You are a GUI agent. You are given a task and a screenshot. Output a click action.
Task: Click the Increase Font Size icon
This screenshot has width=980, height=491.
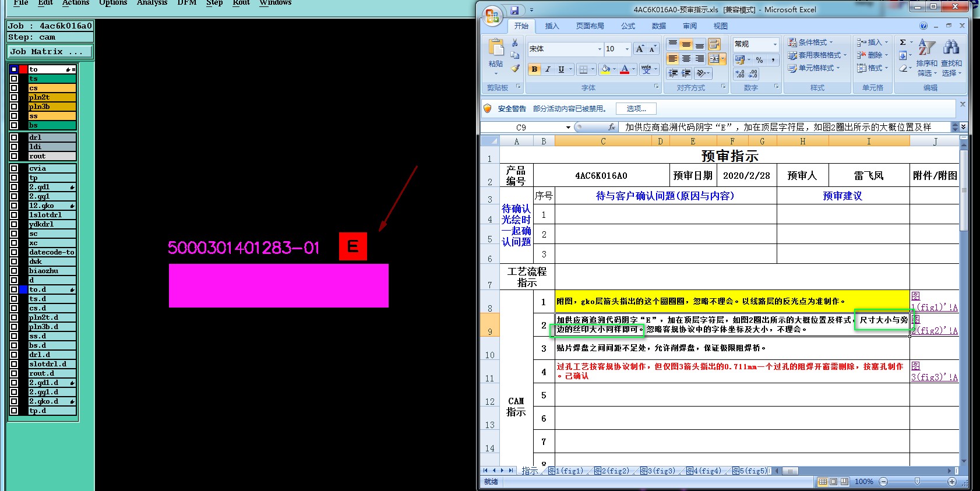(x=640, y=49)
